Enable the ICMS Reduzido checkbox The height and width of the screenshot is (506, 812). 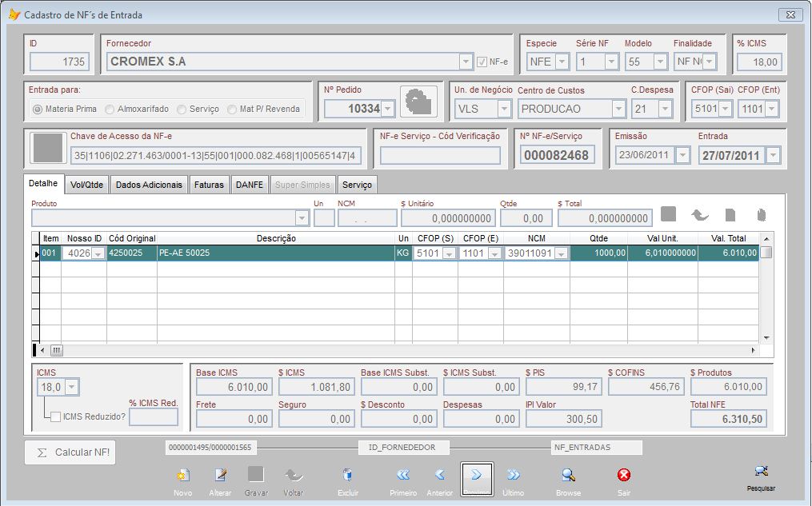coord(55,416)
